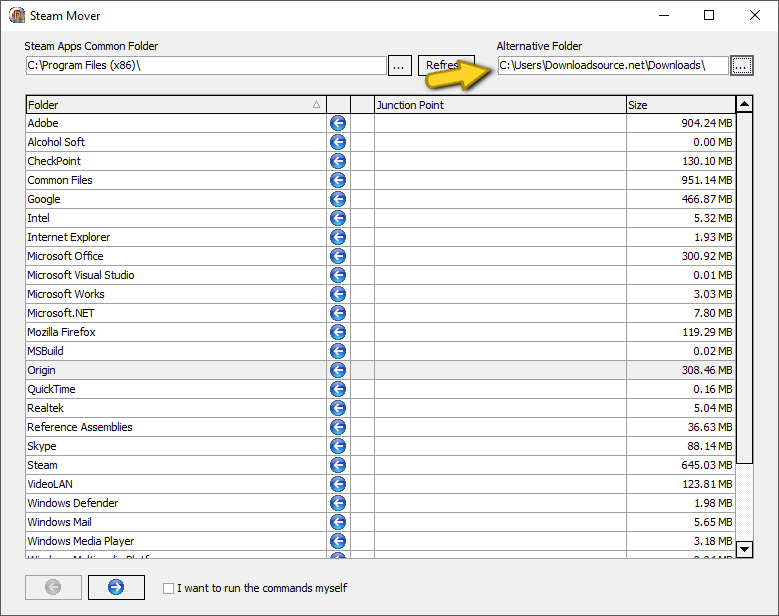The width and height of the screenshot is (779, 616).
Task: Move selected folder to alternative location
Action: coord(116,587)
